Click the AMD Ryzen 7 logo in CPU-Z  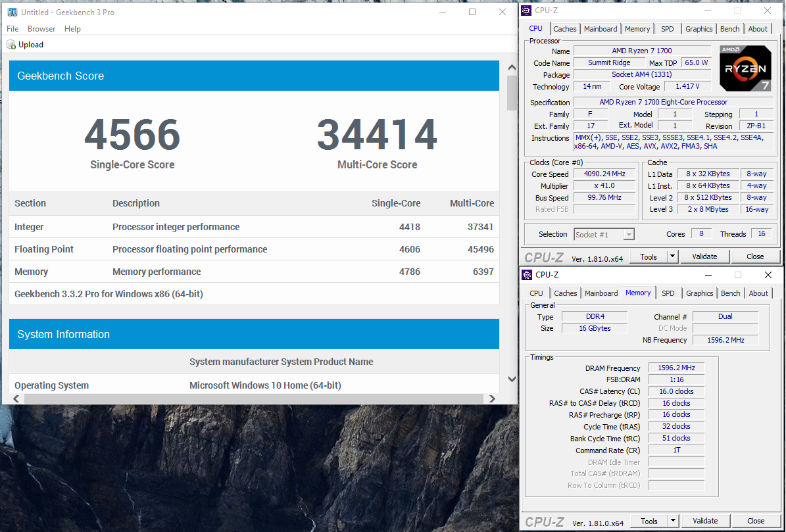point(745,68)
